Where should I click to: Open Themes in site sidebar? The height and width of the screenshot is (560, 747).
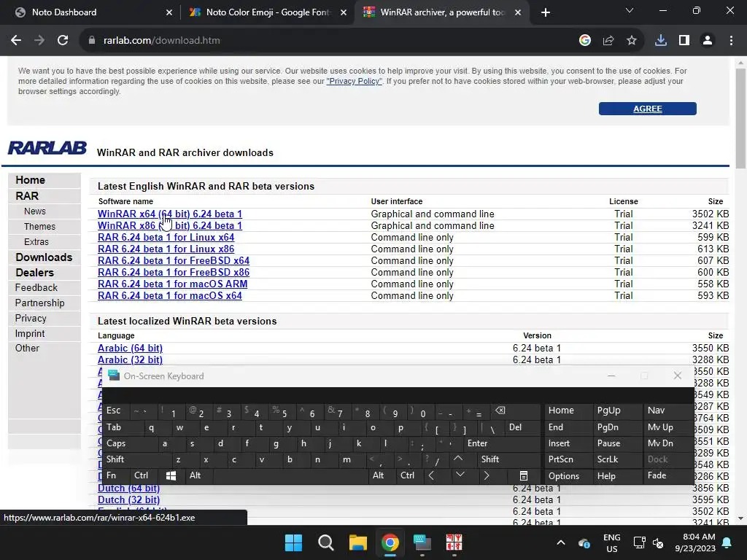(39, 227)
